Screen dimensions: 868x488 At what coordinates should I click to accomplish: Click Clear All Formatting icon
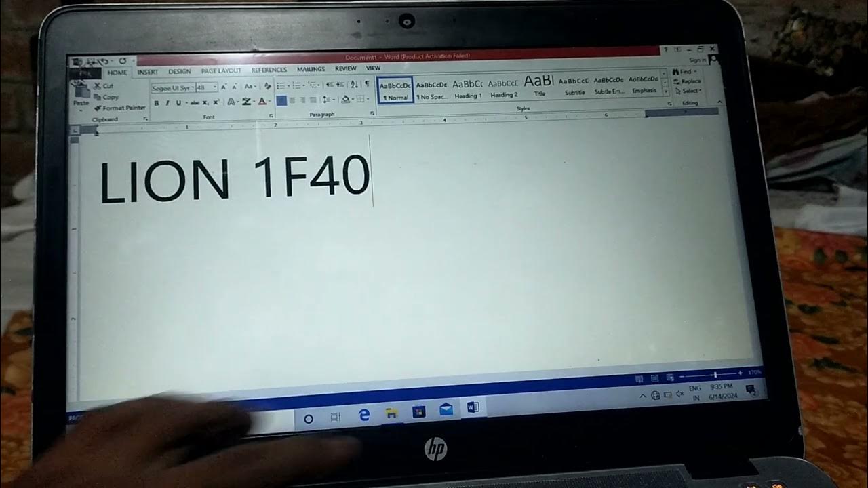pos(267,86)
